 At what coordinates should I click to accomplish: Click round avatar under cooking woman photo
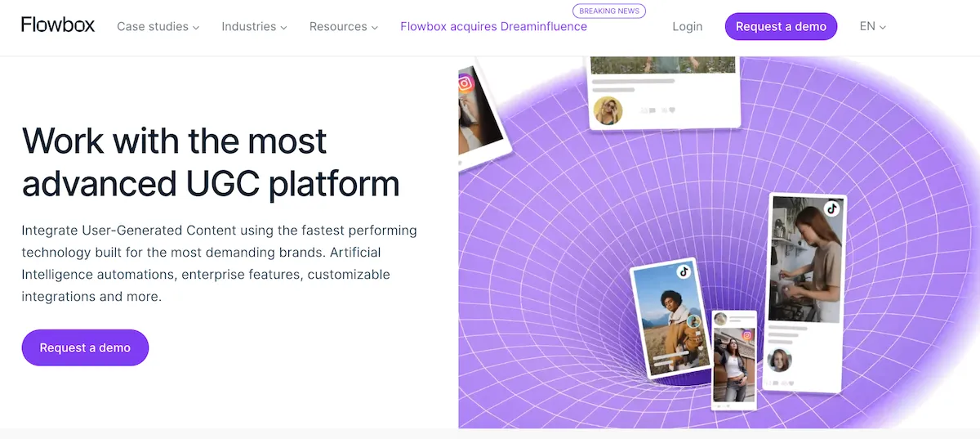pyautogui.click(x=779, y=361)
